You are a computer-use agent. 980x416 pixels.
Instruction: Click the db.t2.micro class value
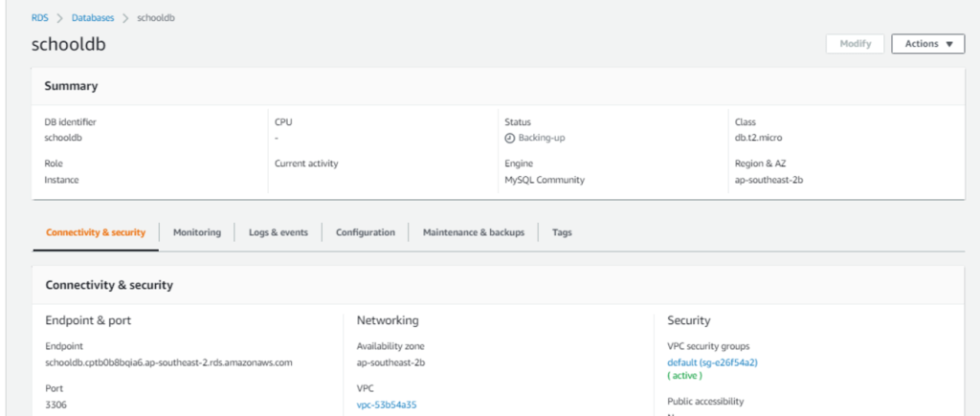(760, 138)
